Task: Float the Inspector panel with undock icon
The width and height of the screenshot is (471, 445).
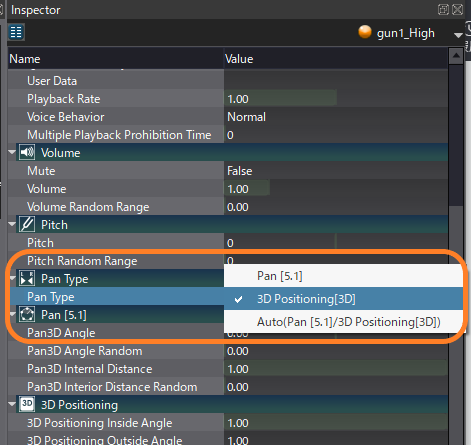Action: (x=443, y=10)
